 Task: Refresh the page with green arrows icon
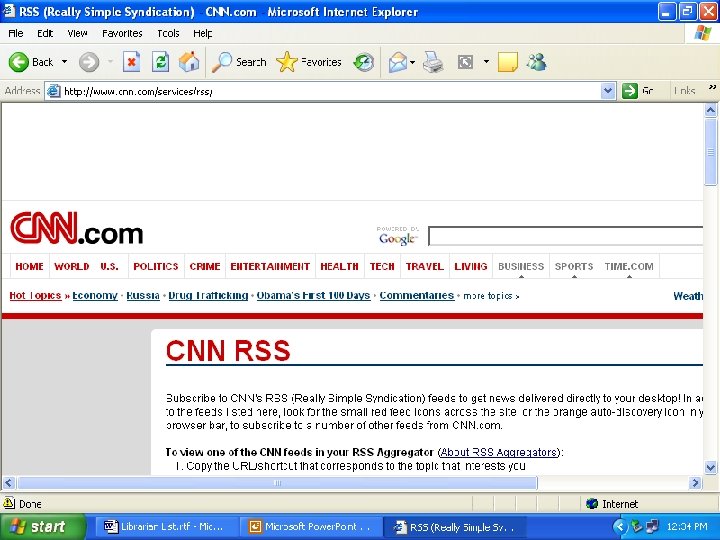tap(161, 62)
